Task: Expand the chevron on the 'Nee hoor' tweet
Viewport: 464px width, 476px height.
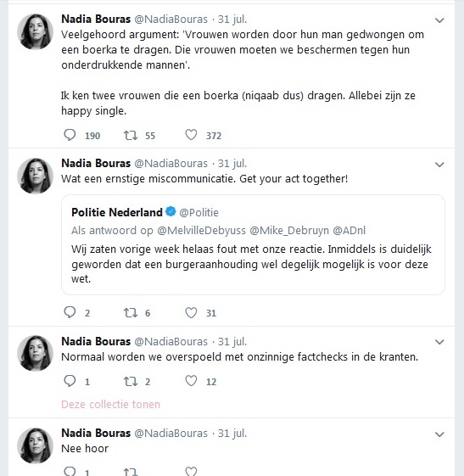Action: [x=439, y=434]
